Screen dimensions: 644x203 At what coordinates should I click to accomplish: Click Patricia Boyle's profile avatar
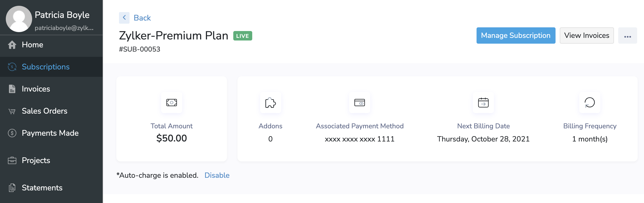click(19, 19)
